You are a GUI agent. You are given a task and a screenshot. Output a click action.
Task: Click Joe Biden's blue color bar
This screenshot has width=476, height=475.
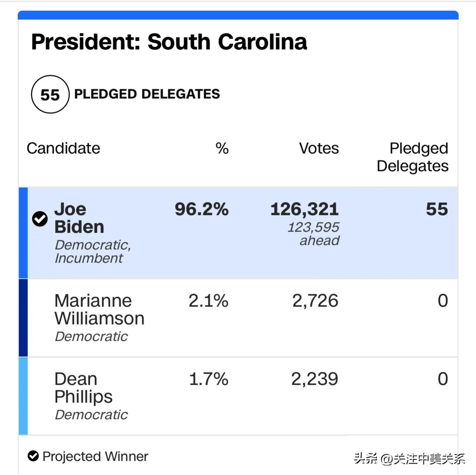coord(23,233)
